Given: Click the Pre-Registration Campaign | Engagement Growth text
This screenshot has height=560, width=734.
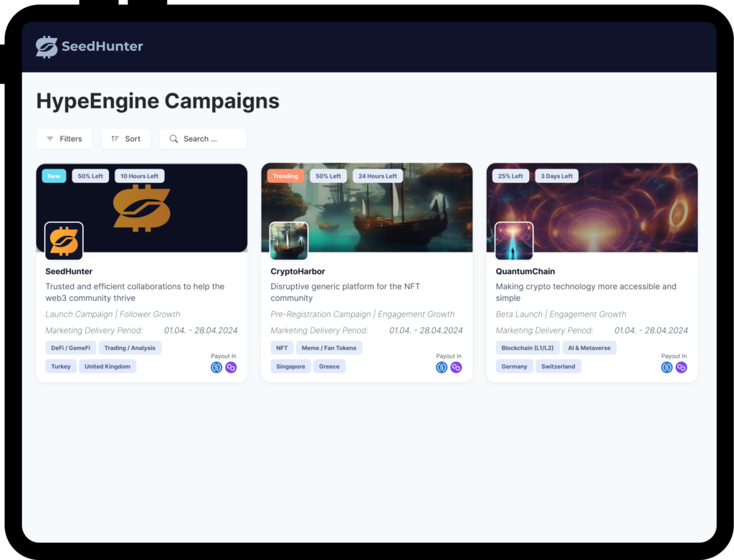Looking at the screenshot, I should click(362, 314).
